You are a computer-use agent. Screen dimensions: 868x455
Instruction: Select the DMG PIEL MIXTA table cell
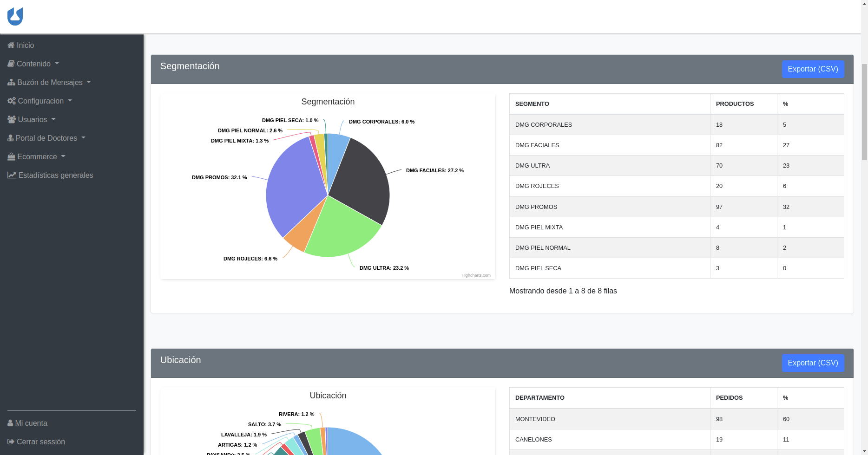[x=610, y=227]
